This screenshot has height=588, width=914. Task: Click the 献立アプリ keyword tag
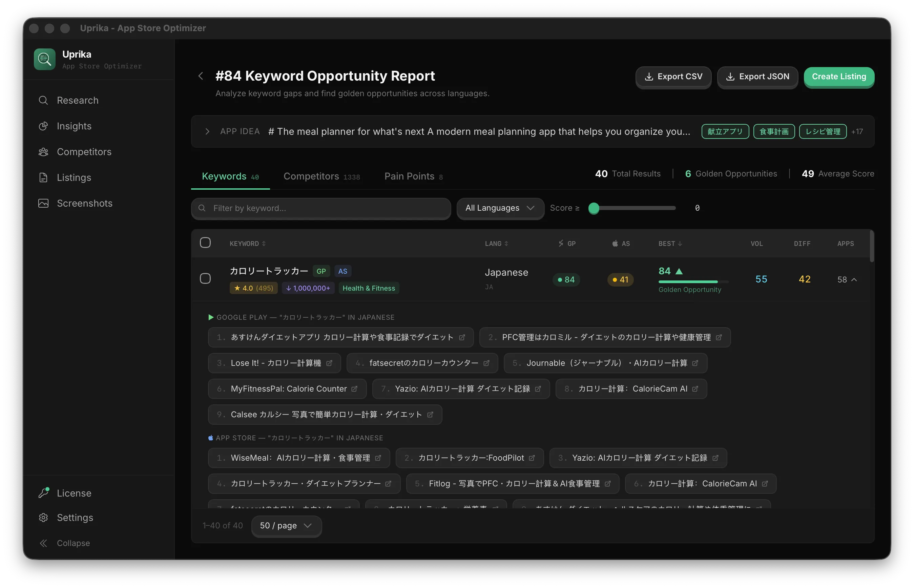tap(725, 132)
